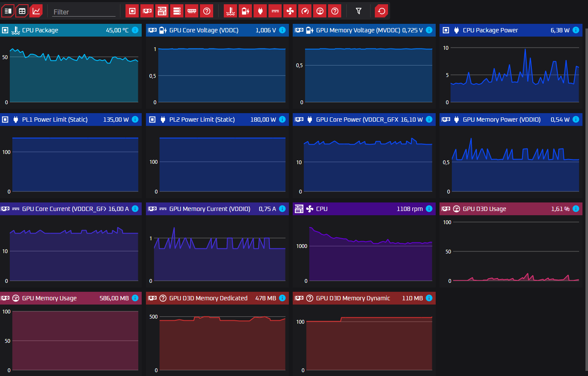Open info for GPU D3D Memory Dedicated

pyautogui.click(x=282, y=298)
